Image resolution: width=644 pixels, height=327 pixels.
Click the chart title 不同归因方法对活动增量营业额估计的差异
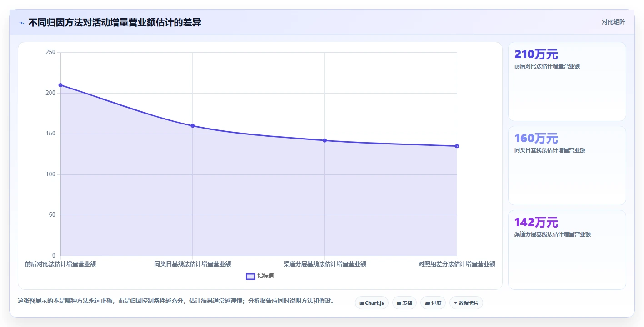115,23
